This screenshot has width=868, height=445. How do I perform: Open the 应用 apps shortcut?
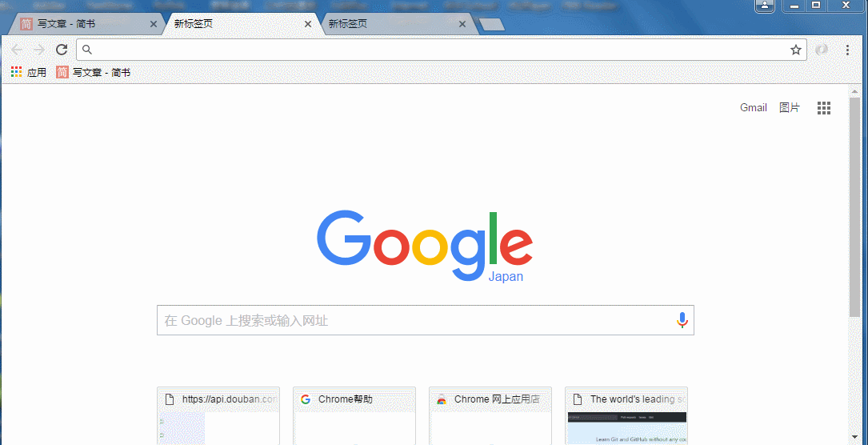[x=29, y=72]
